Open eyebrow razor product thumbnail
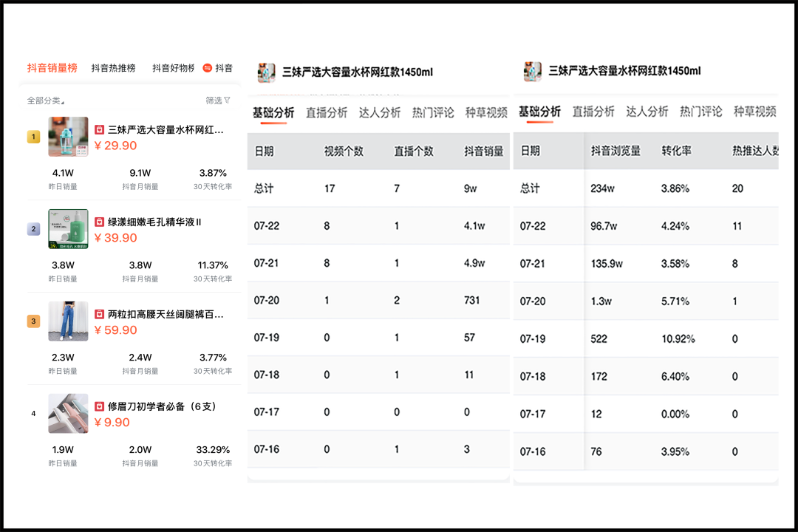Image resolution: width=798 pixels, height=532 pixels. pyautogui.click(x=68, y=413)
